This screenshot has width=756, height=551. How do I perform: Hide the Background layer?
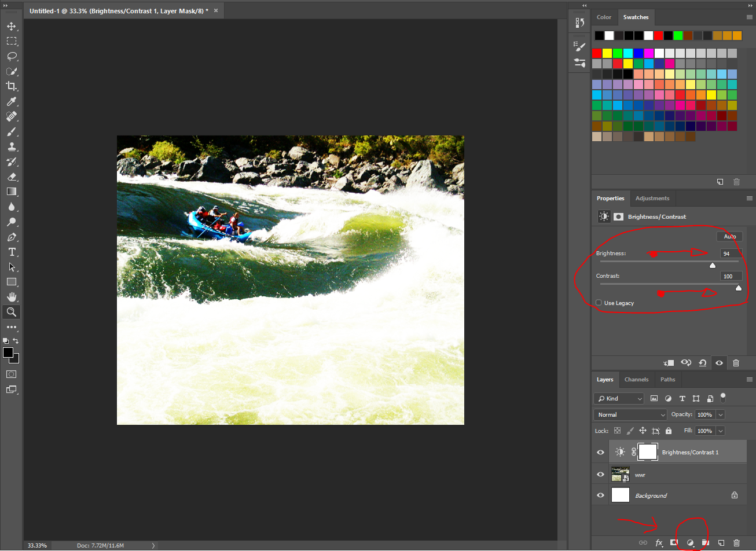click(x=600, y=495)
